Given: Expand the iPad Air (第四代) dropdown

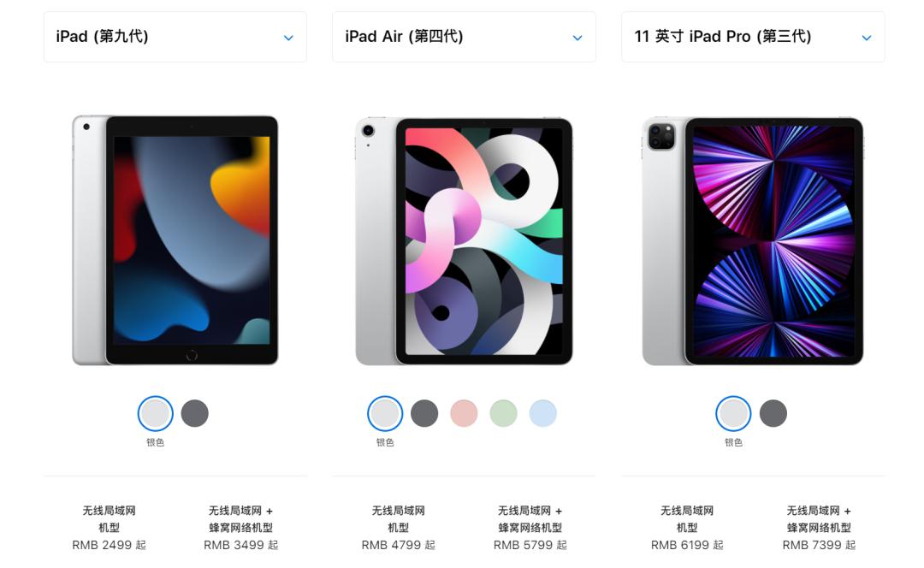Looking at the screenshot, I should click(464, 37).
